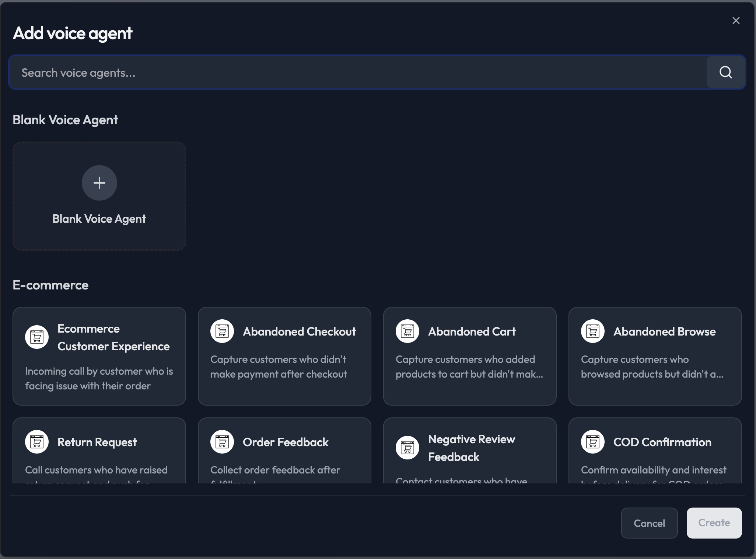
Task: Click the Negative Review Feedback icon
Action: (x=407, y=448)
